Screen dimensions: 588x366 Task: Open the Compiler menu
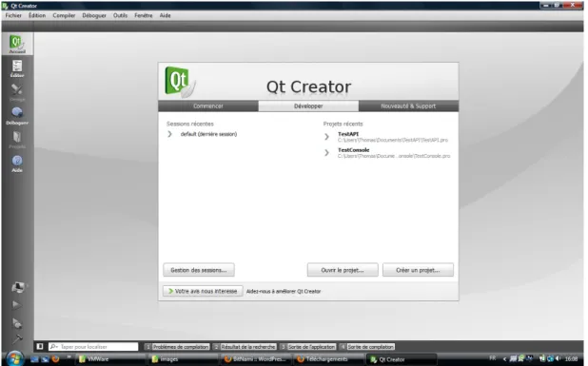pyautogui.click(x=64, y=15)
